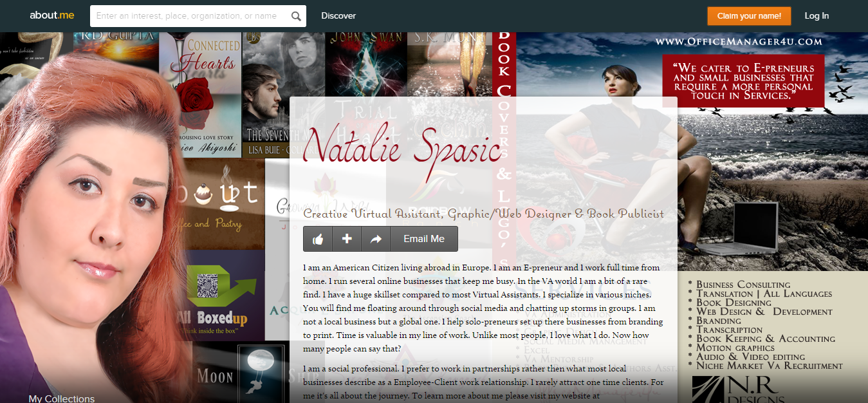Screen dimensions: 868x403
Task: Click the red E-preneurs quote box
Action: 743,81
